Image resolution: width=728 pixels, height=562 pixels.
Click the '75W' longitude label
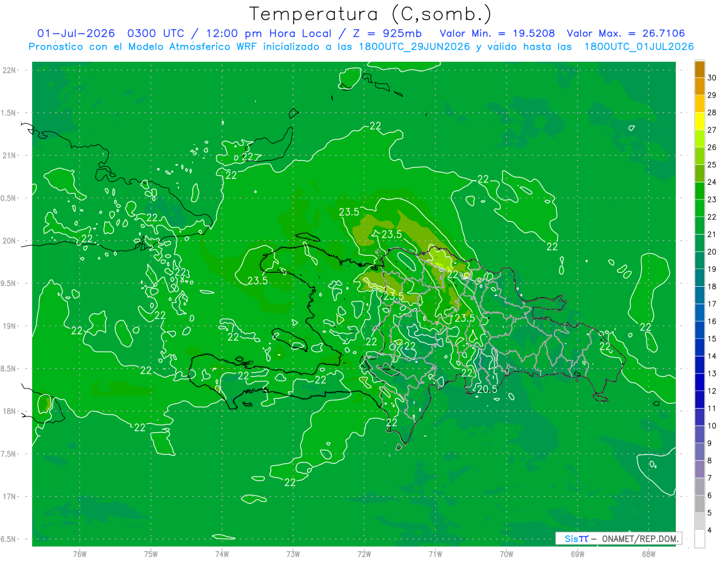[151, 554]
